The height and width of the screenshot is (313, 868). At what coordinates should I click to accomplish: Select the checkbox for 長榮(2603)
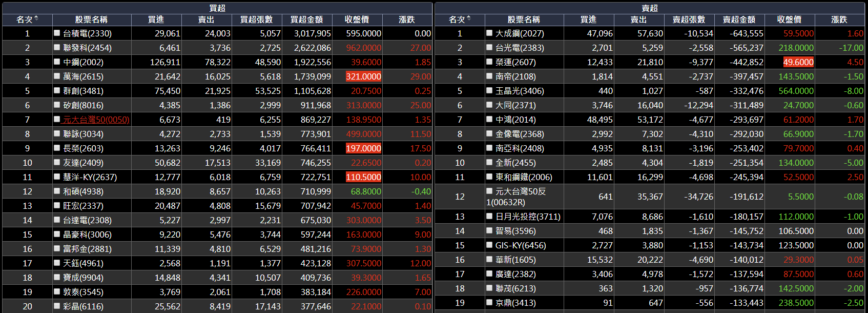click(57, 148)
